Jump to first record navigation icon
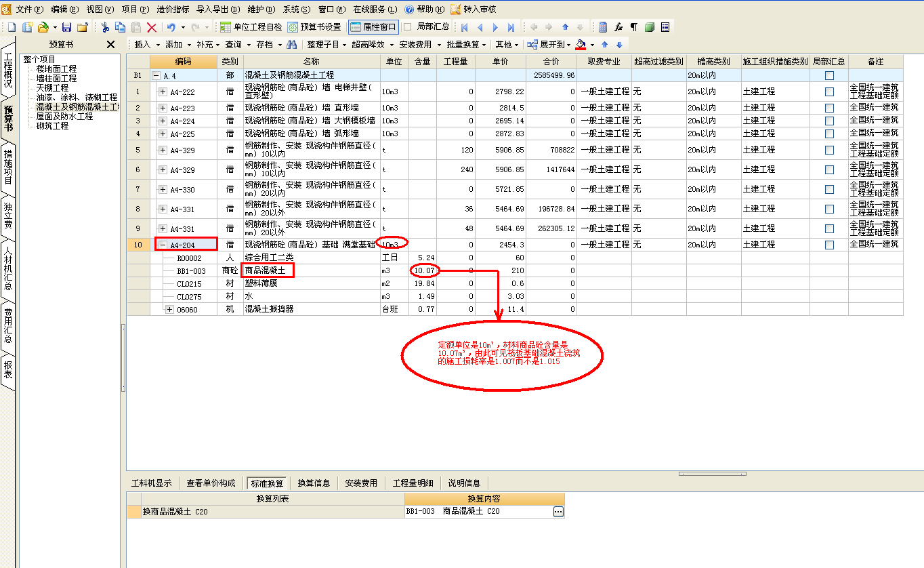924x568 pixels. [x=465, y=27]
